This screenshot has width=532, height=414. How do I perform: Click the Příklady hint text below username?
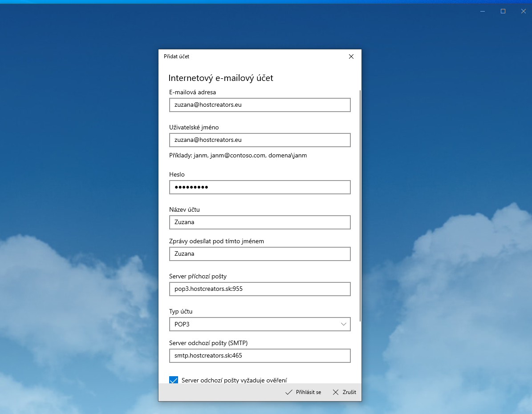click(x=238, y=156)
